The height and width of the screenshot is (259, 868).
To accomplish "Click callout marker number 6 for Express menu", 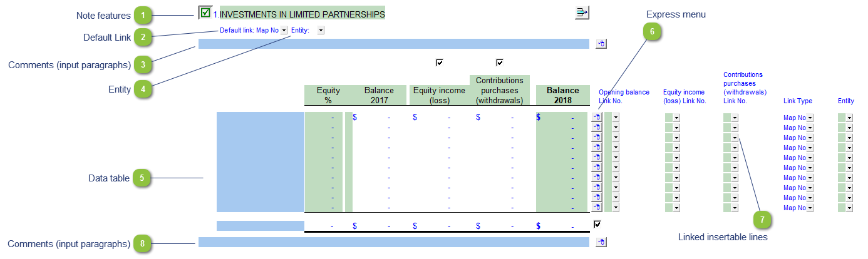I will pyautogui.click(x=651, y=32).
